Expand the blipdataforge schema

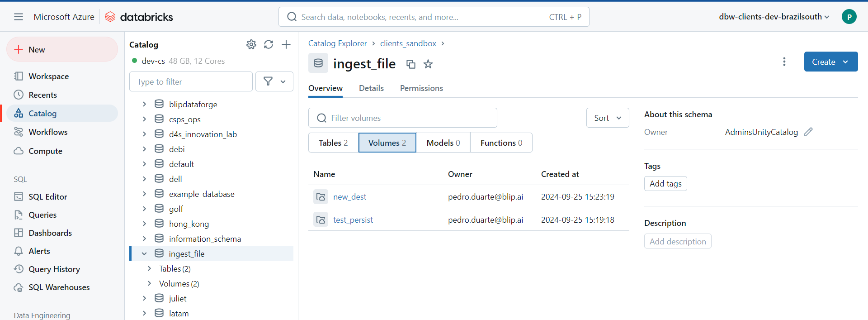[x=144, y=104]
